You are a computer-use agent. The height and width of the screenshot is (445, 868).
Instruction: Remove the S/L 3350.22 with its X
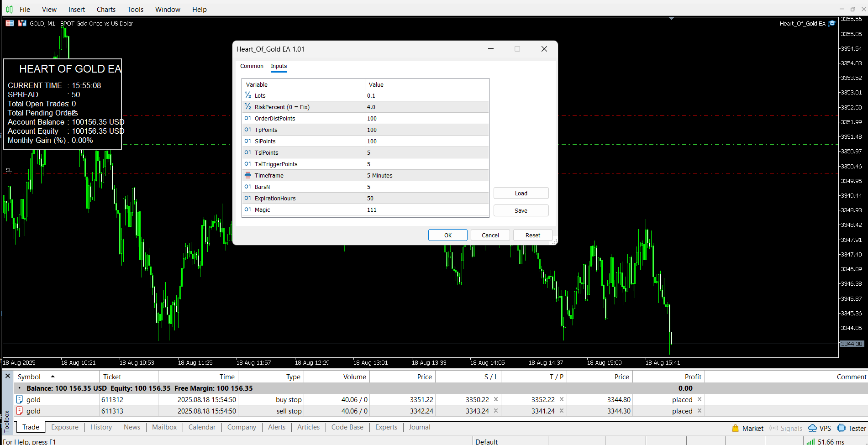(496, 399)
